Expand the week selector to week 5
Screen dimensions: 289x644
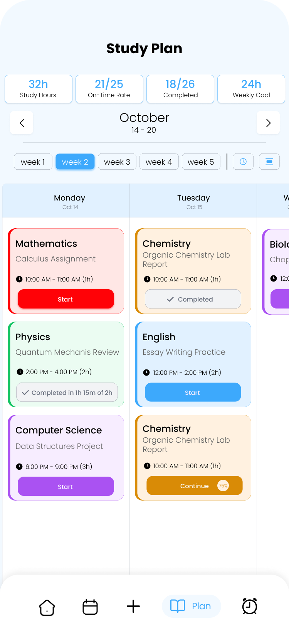tap(201, 162)
